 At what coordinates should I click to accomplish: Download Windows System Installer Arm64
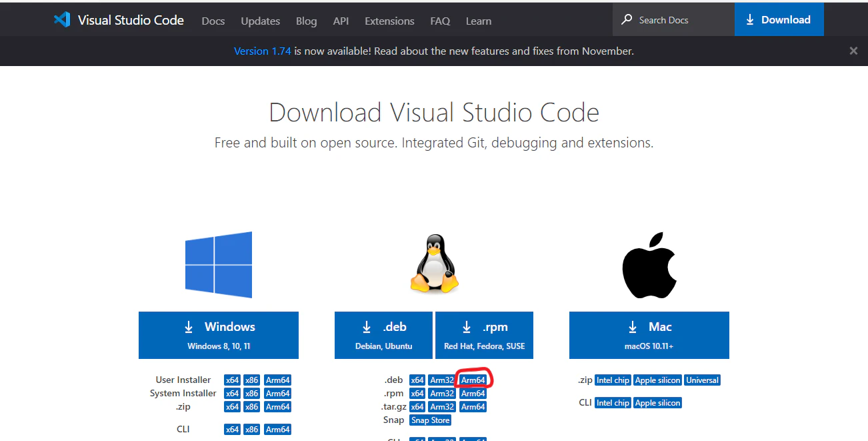[278, 394]
